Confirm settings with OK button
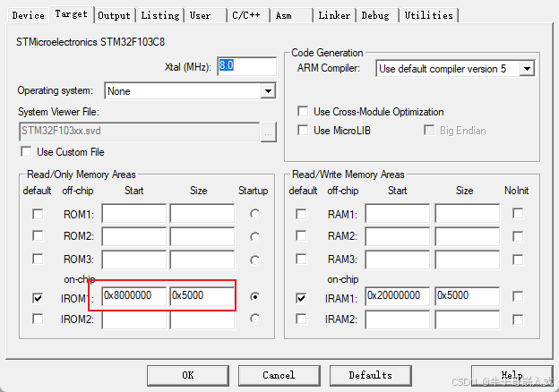The height and width of the screenshot is (392, 559). [x=188, y=375]
